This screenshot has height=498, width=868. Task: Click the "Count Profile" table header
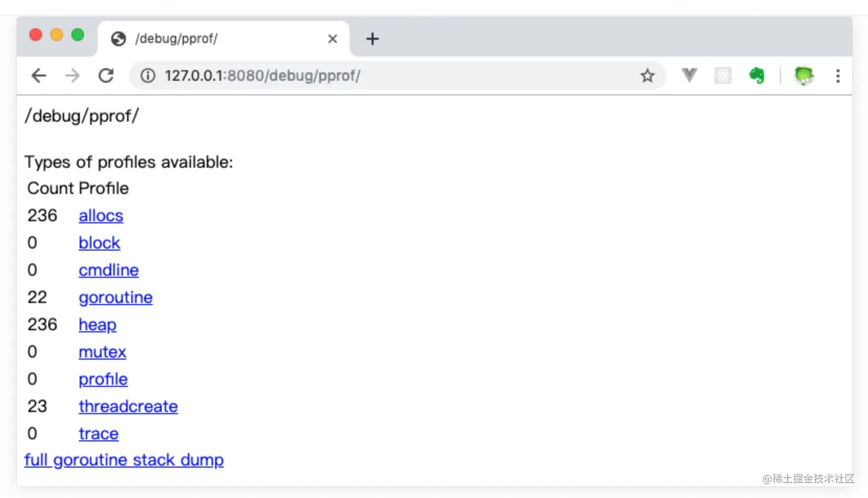tap(78, 188)
